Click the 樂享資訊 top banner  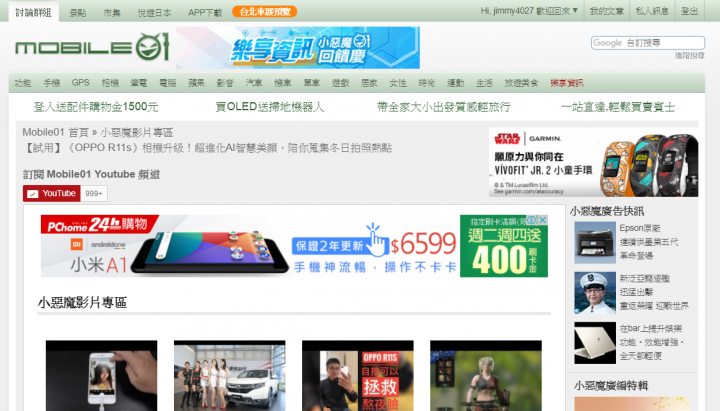(x=298, y=48)
